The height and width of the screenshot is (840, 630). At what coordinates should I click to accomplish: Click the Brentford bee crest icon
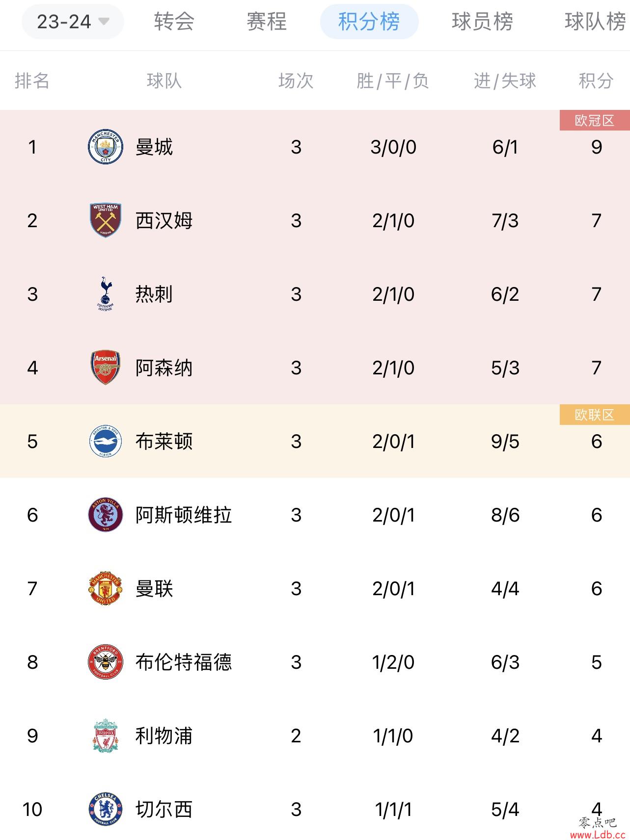coord(106,662)
